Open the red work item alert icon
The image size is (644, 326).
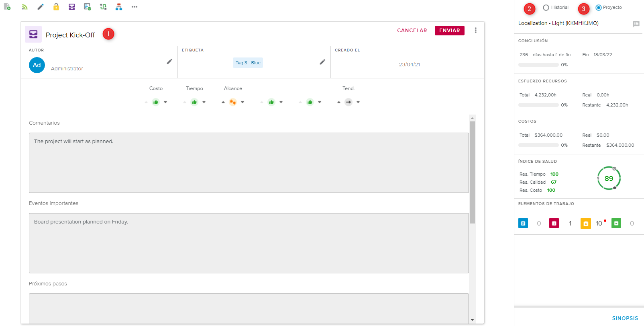click(x=554, y=223)
